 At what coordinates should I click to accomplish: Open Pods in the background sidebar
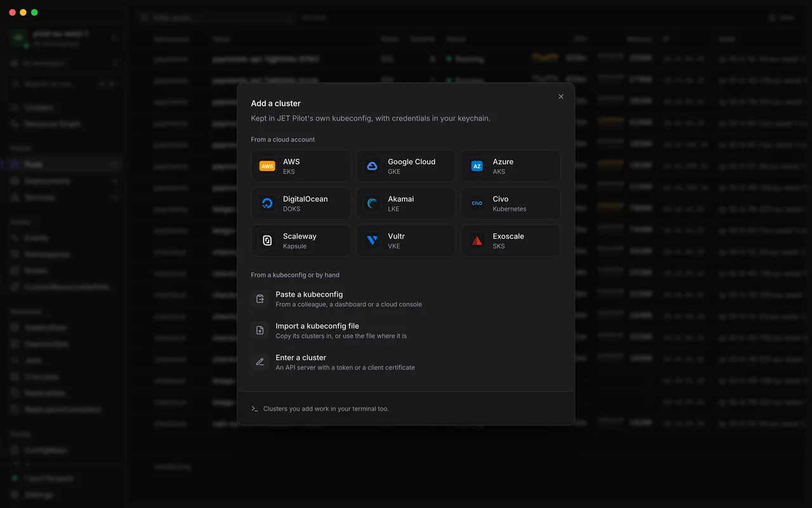[x=63, y=164]
